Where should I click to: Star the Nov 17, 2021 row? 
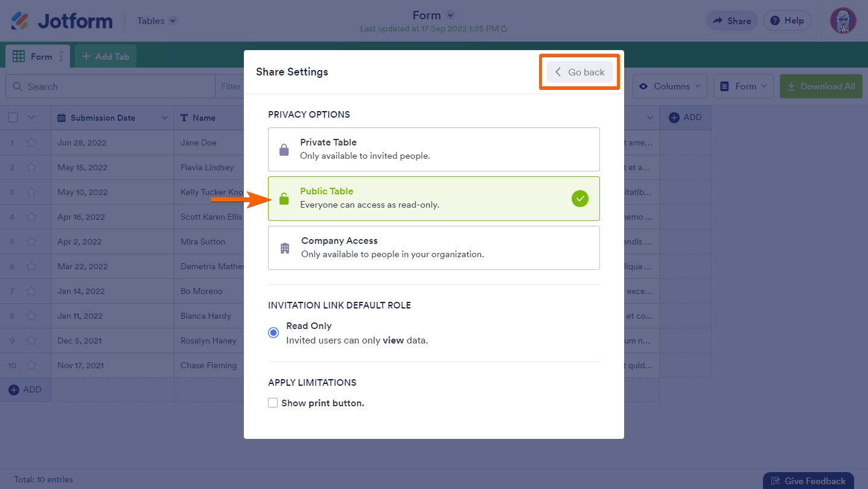[31, 366]
